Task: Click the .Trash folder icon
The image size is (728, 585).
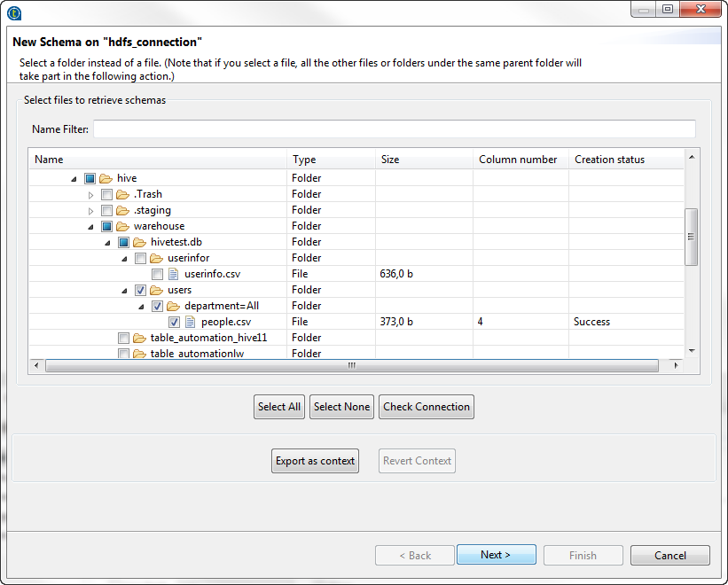Action: 122,194
